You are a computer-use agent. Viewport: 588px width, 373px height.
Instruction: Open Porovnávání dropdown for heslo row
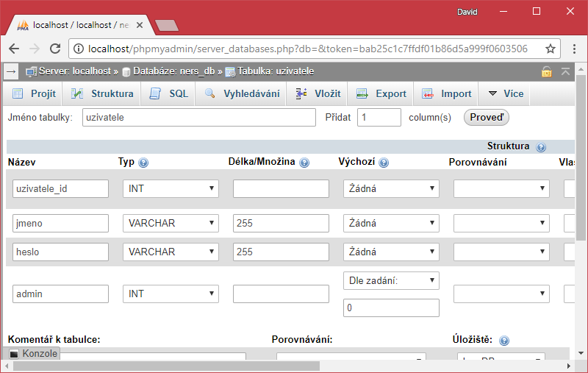pos(501,252)
